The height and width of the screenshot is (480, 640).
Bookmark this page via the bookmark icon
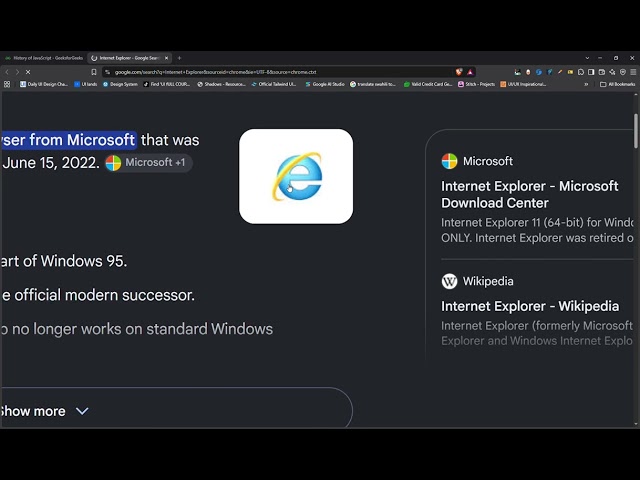94,72
